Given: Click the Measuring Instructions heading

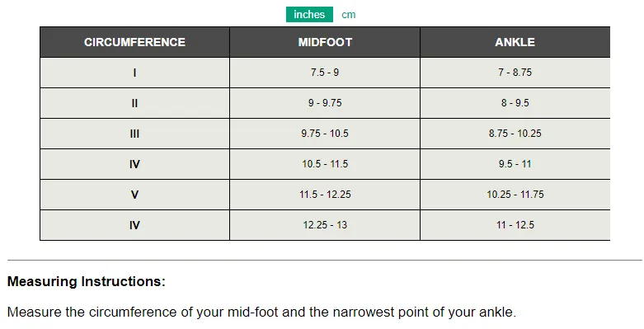Looking at the screenshot, I should coord(87,281).
